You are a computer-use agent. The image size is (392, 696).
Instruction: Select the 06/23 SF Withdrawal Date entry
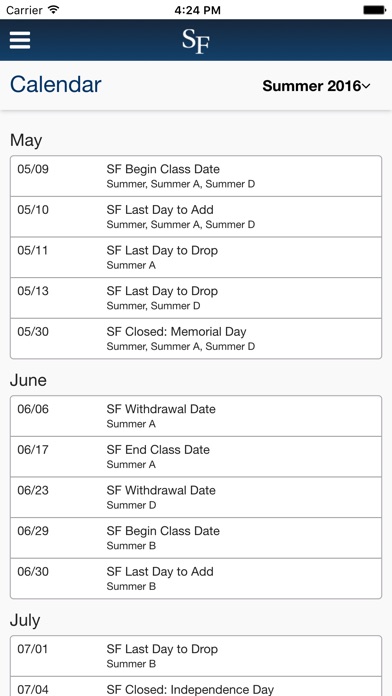(196, 497)
